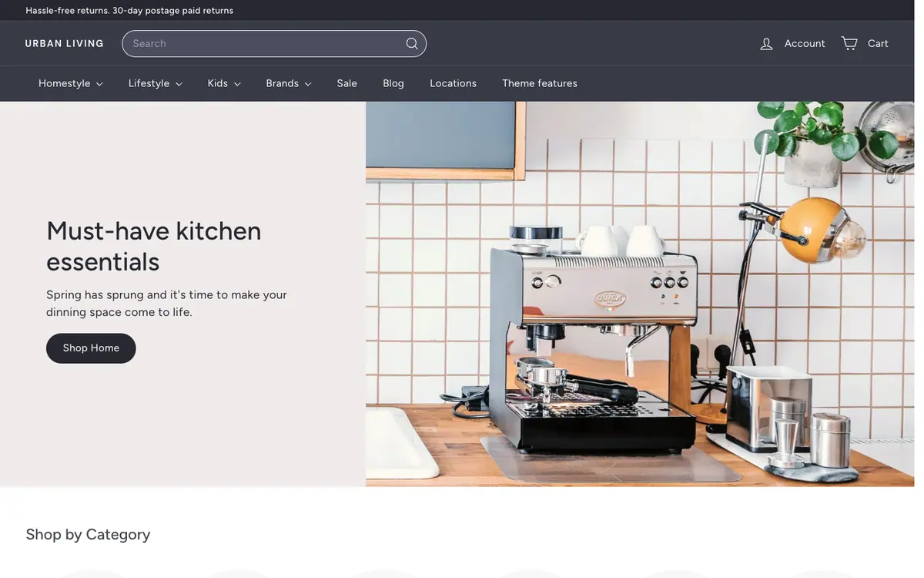Click the Spring has sprung description text
The image size is (924, 578).
(166, 304)
